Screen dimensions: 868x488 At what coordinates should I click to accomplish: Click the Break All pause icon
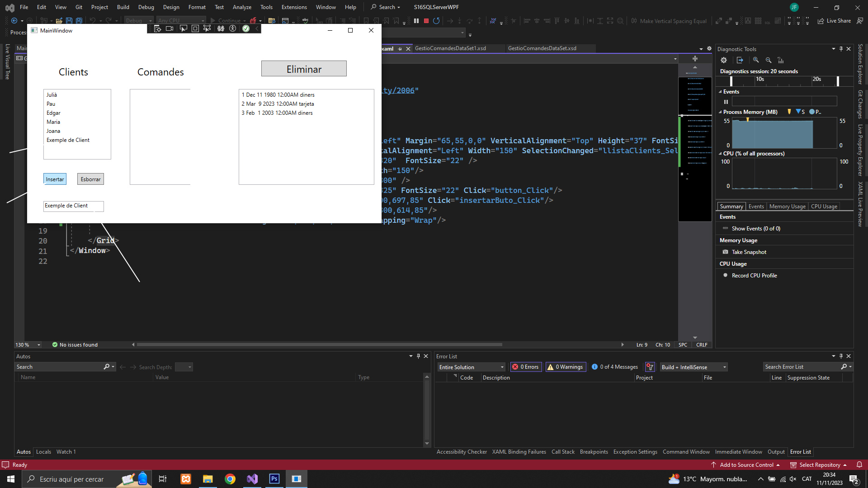tap(416, 21)
